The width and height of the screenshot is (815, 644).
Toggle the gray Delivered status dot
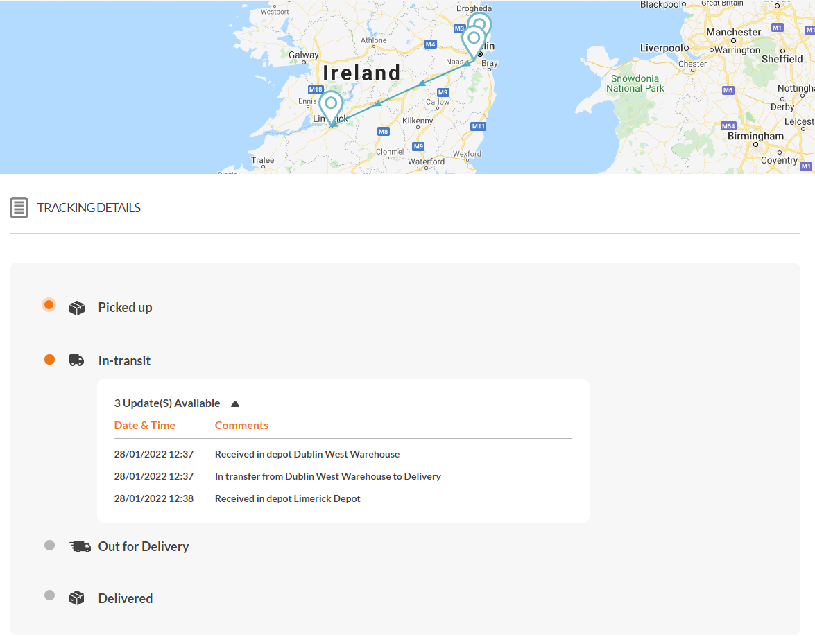pos(49,594)
